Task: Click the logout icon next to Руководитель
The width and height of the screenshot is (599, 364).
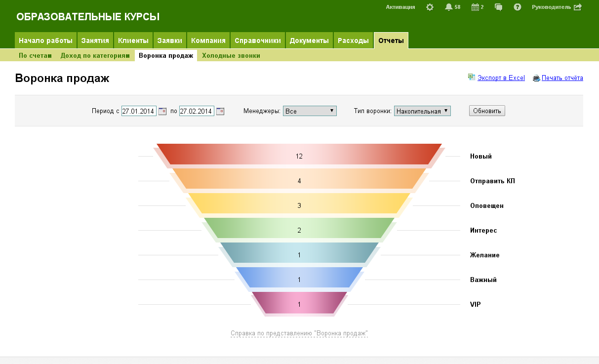Action: 578,7
